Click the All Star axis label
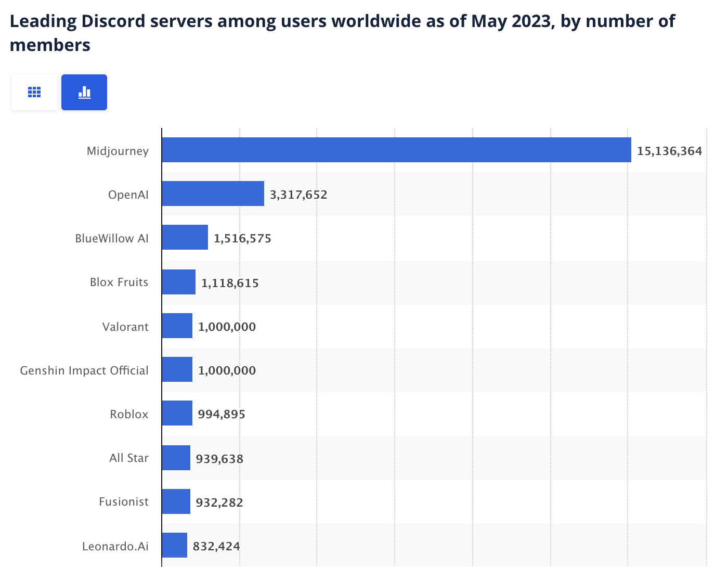The width and height of the screenshot is (728, 567). (129, 458)
